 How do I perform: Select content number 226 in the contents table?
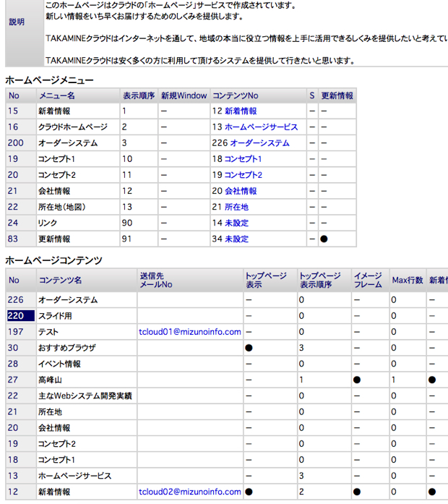[15, 300]
